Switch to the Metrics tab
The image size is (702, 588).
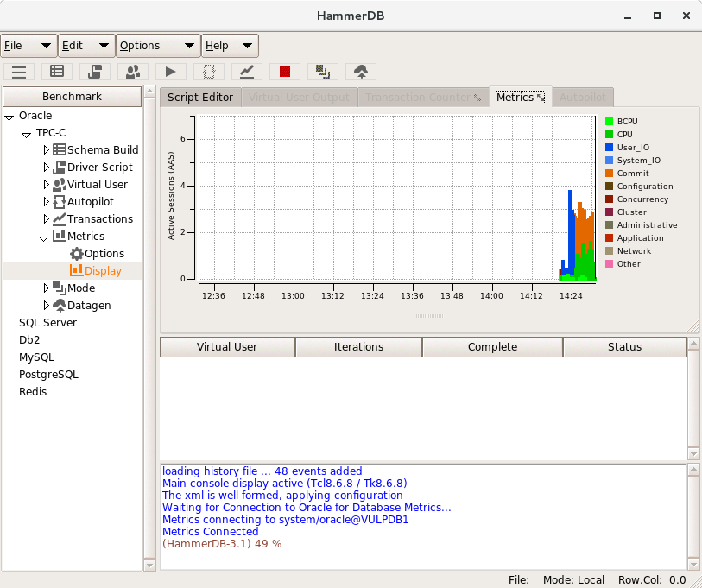pyautogui.click(x=520, y=98)
